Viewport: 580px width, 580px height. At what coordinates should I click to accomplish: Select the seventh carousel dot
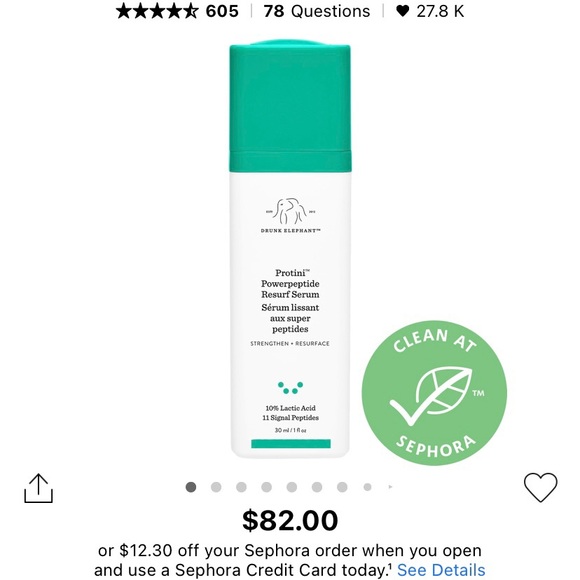pos(342,487)
